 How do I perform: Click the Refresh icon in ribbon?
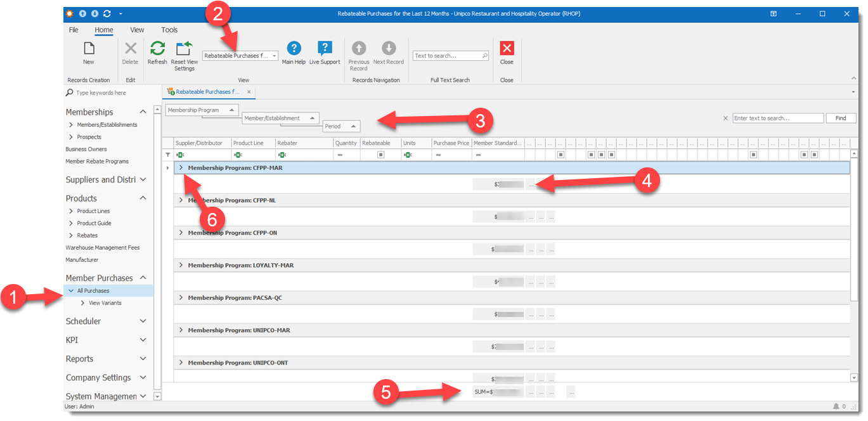157,49
